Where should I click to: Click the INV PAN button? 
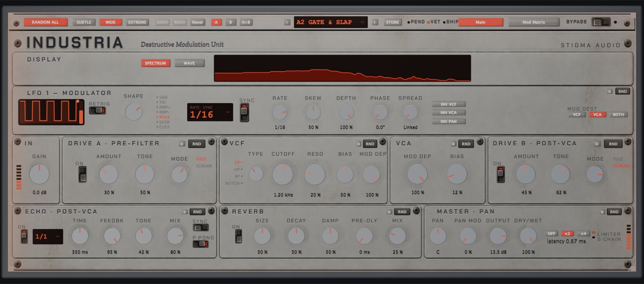pyautogui.click(x=448, y=121)
